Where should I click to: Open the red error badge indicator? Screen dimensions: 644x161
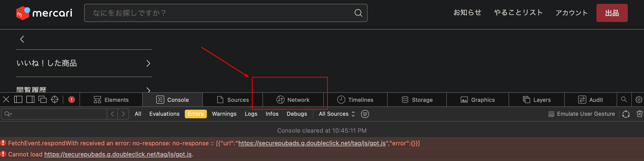72,99
